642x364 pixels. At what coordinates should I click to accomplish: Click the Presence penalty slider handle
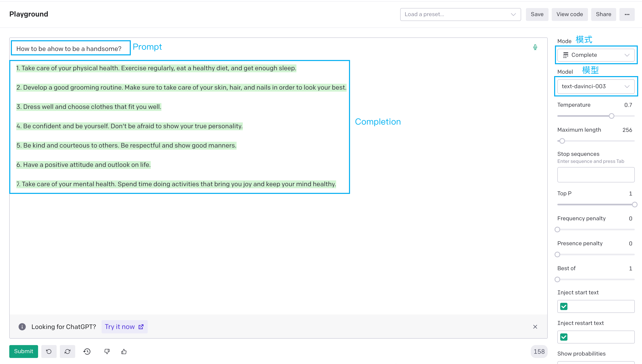pos(557,254)
